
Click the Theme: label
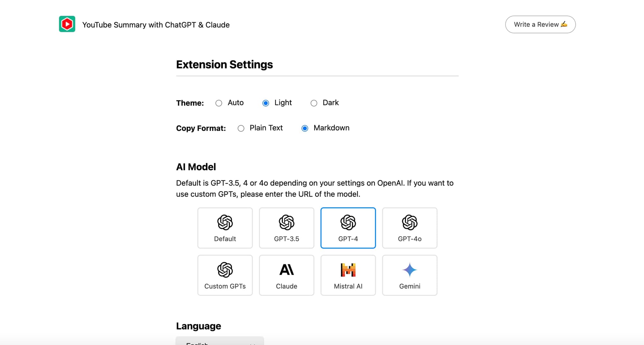(x=190, y=103)
